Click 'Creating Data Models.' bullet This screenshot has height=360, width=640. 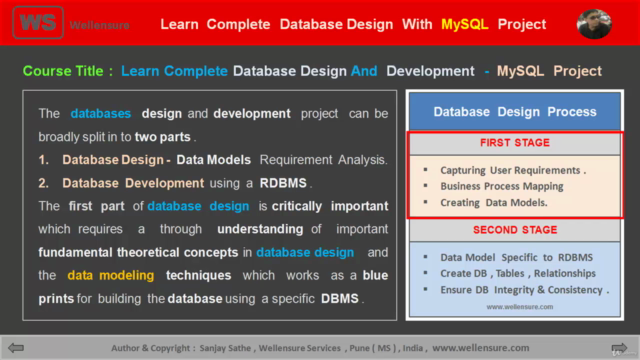(x=493, y=202)
